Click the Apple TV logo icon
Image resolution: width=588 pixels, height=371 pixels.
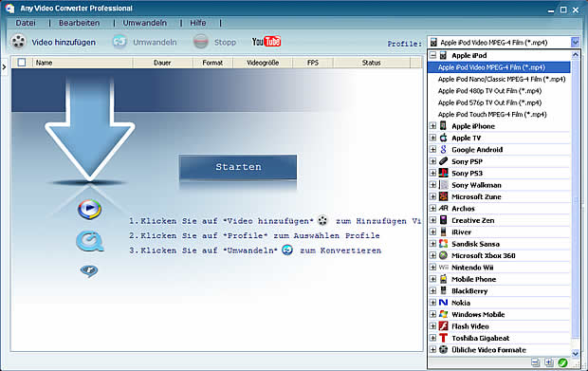pos(443,138)
